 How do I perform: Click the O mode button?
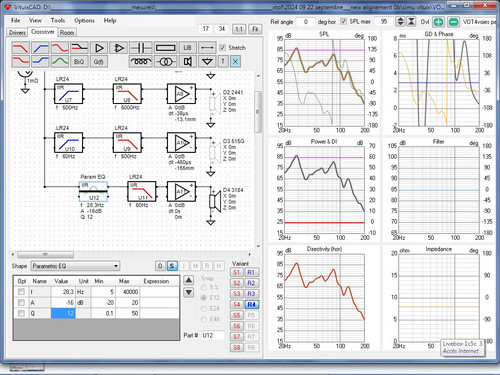(x=160, y=266)
